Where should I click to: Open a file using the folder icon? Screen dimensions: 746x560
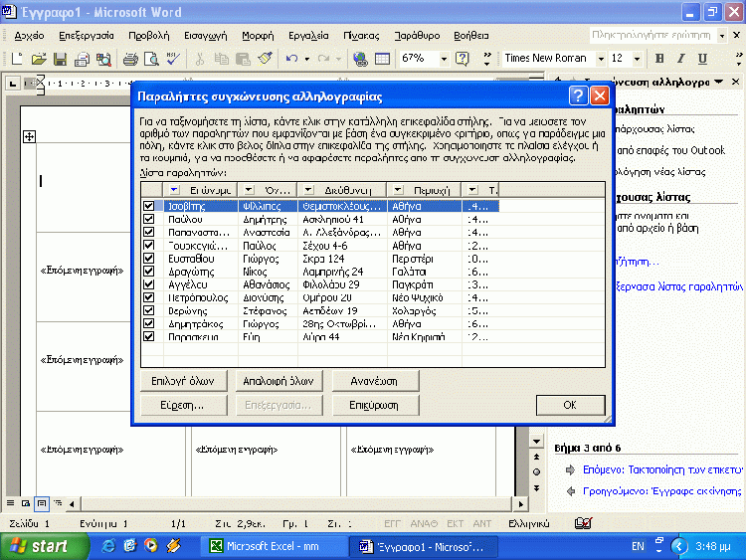[39, 59]
